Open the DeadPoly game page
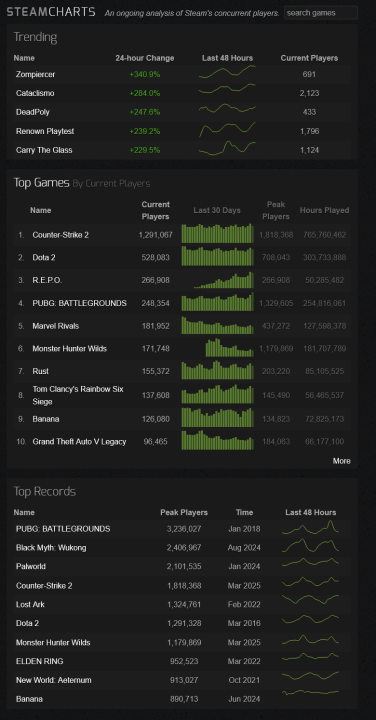 [x=33, y=112]
